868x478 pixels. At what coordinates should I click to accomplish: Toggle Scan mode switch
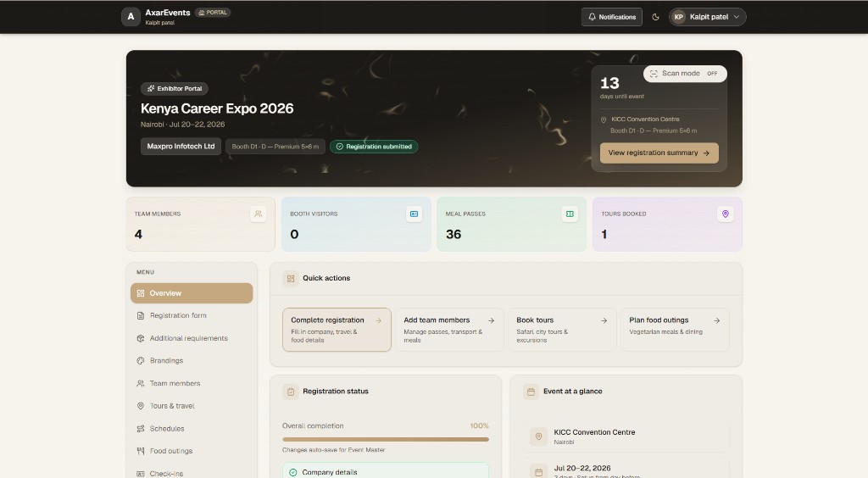685,74
